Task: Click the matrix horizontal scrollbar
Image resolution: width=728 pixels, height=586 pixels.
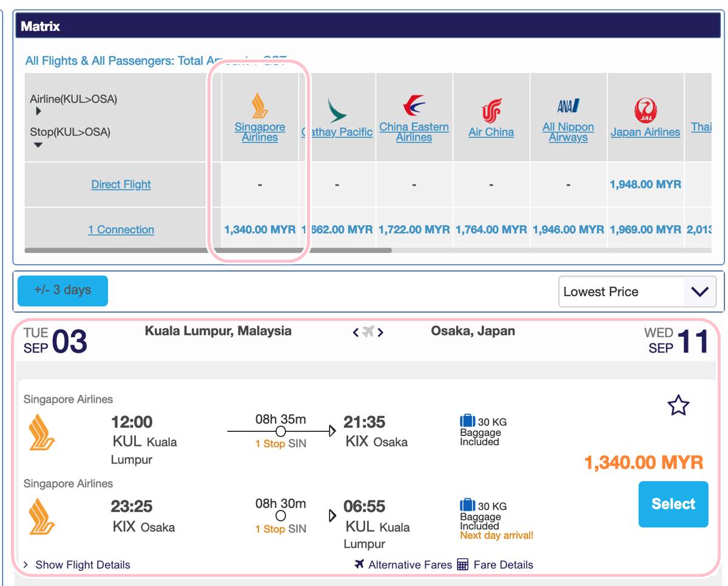Action: (208, 250)
